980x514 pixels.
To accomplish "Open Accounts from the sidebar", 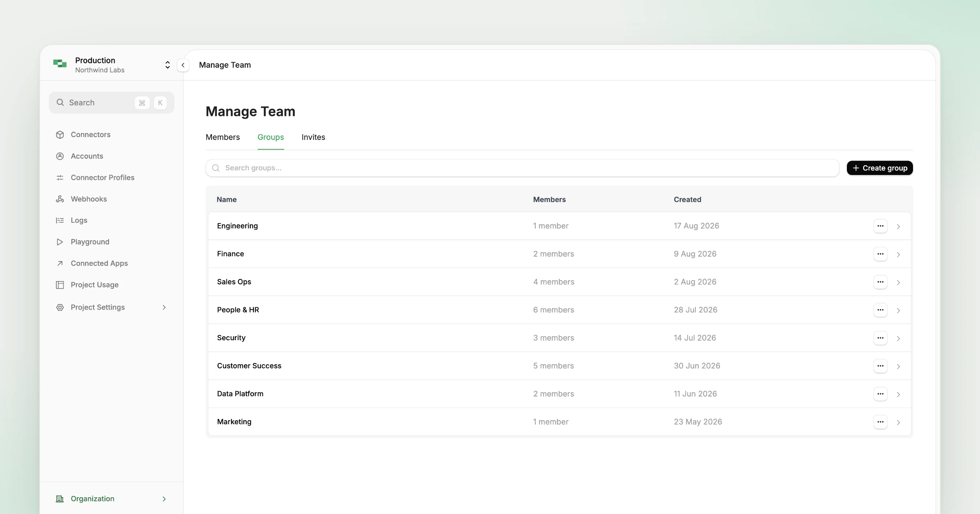I will pos(87,156).
